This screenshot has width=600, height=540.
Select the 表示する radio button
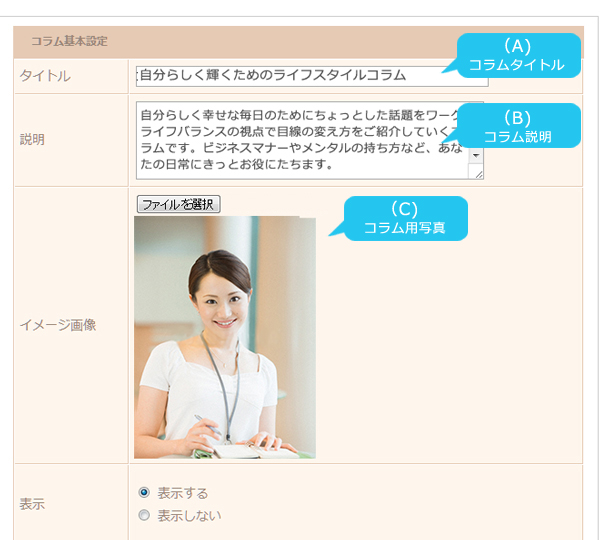(x=144, y=492)
